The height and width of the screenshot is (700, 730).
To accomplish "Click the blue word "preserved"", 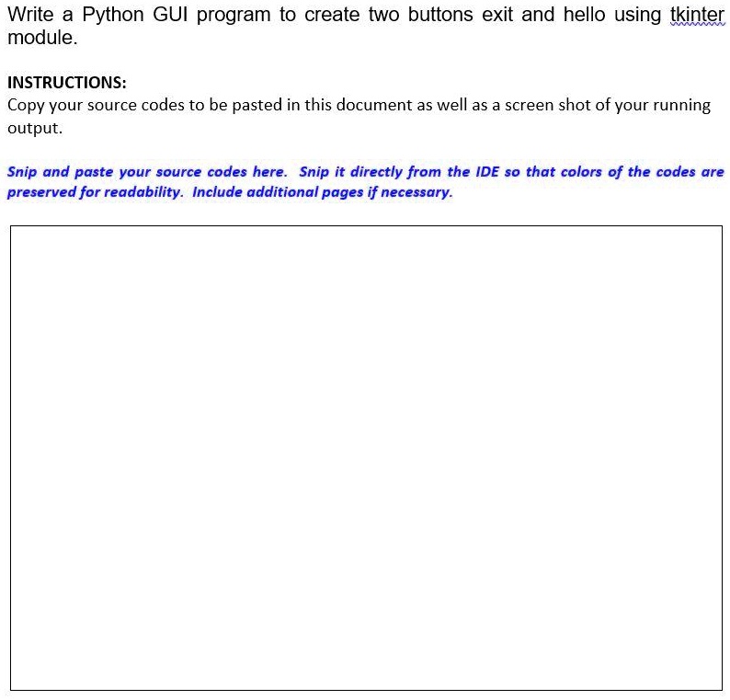I will (x=41, y=192).
